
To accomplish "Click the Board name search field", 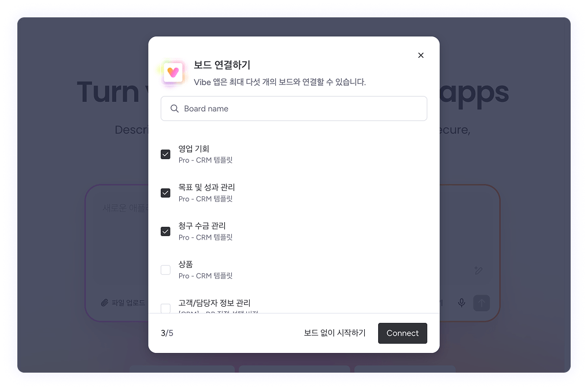I will [x=294, y=108].
